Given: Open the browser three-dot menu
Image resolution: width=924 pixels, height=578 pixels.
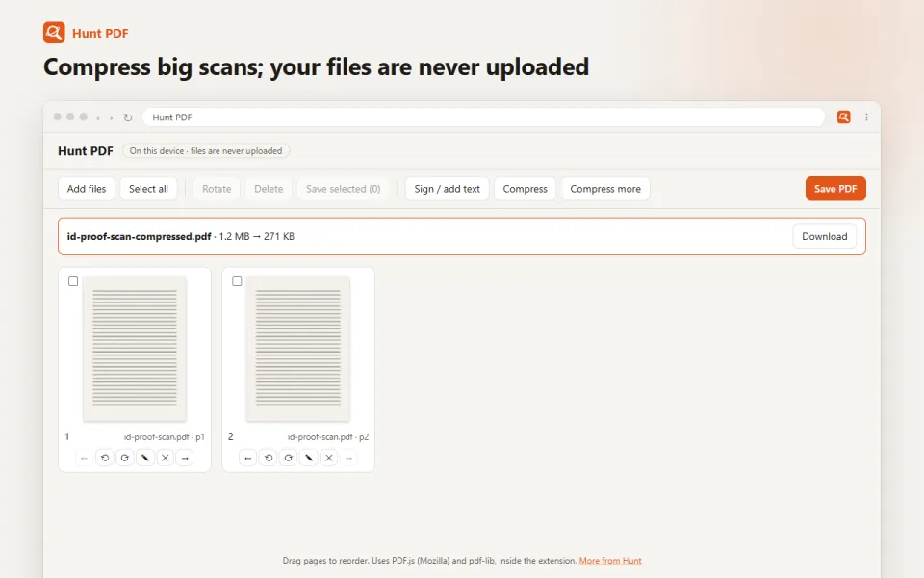Looking at the screenshot, I should coord(866,118).
